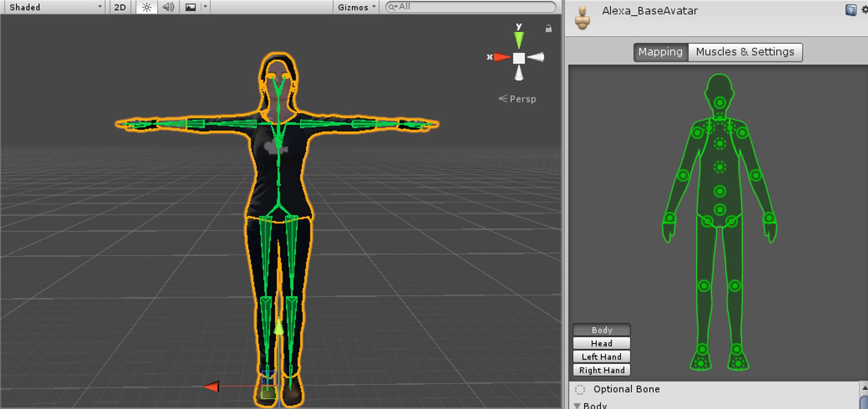Open the Shaded draw mode dropdown

point(55,7)
